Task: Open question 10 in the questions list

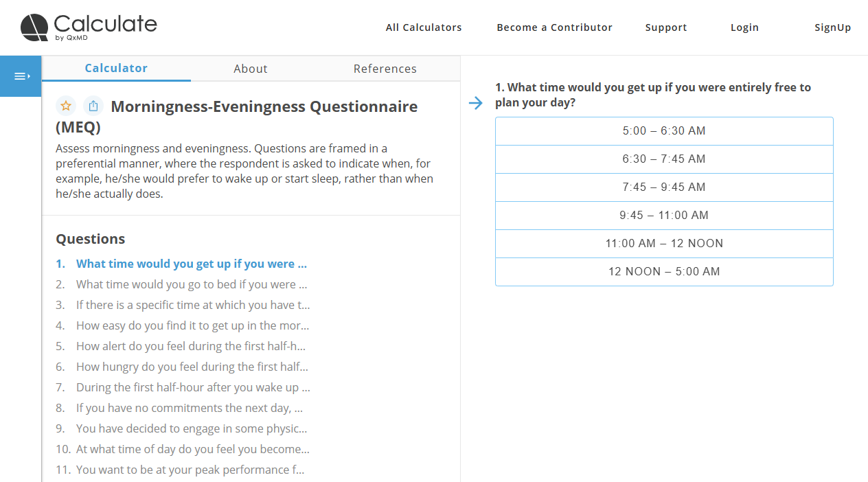Action: point(192,449)
